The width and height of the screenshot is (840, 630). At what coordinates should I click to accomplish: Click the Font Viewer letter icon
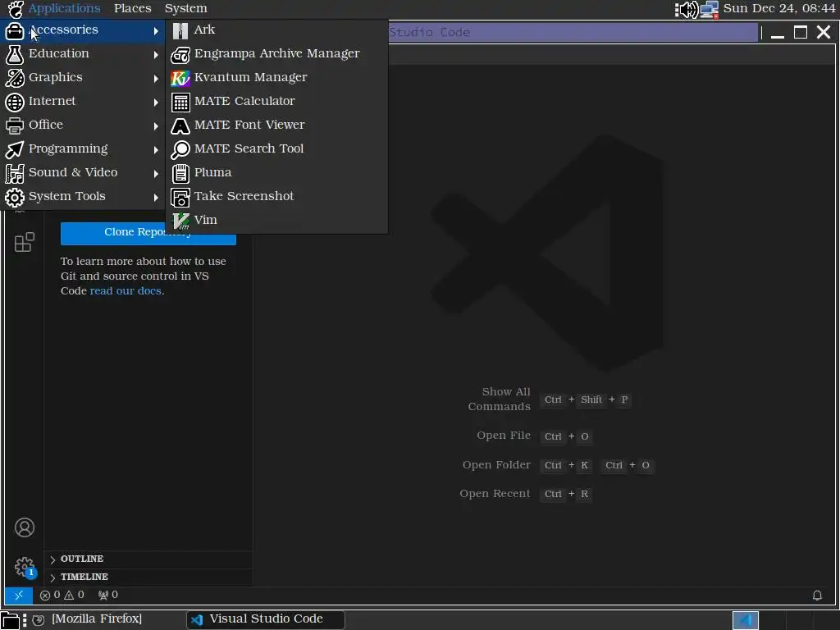180,126
